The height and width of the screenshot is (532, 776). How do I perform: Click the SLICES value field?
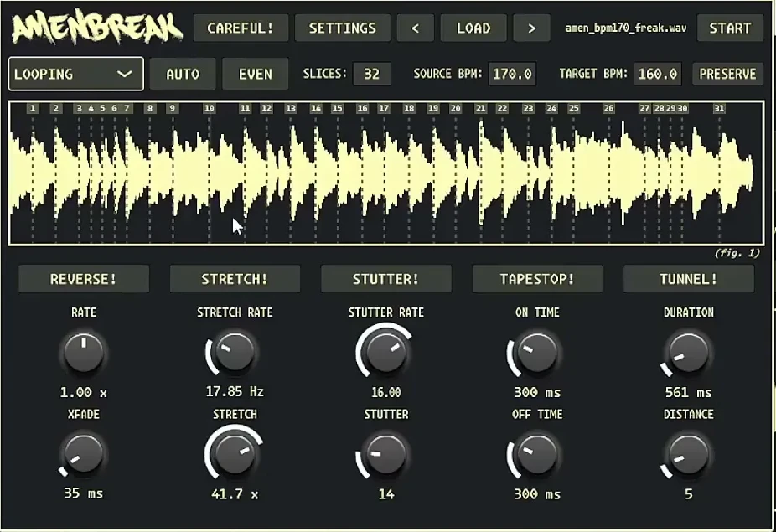pos(372,75)
